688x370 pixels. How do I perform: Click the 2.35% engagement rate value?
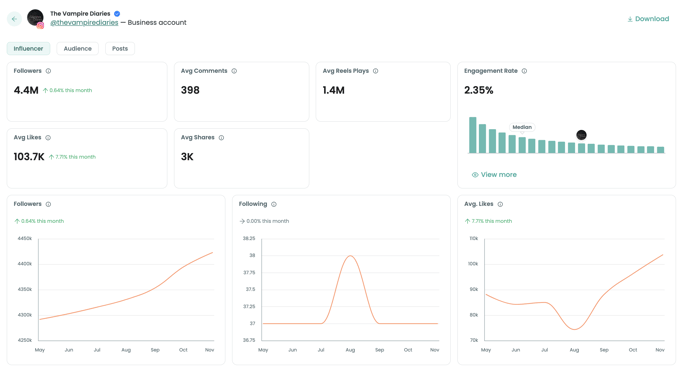[x=479, y=90]
